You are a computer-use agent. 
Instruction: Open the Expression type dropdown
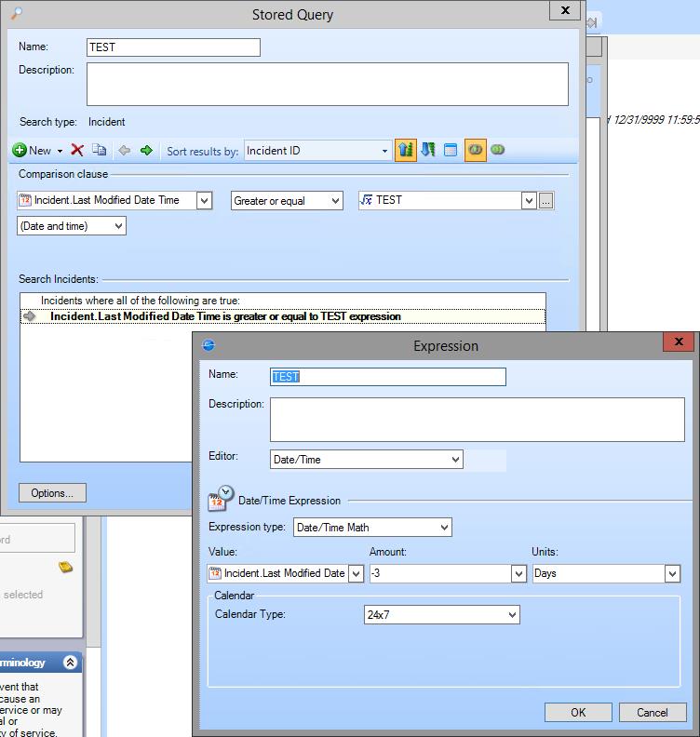coord(444,528)
